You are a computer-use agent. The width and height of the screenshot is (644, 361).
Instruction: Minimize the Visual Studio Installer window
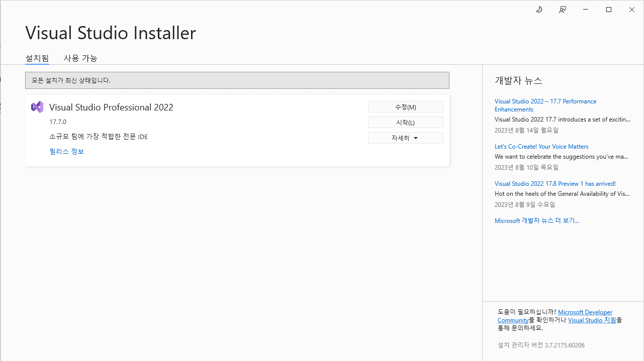(x=586, y=10)
